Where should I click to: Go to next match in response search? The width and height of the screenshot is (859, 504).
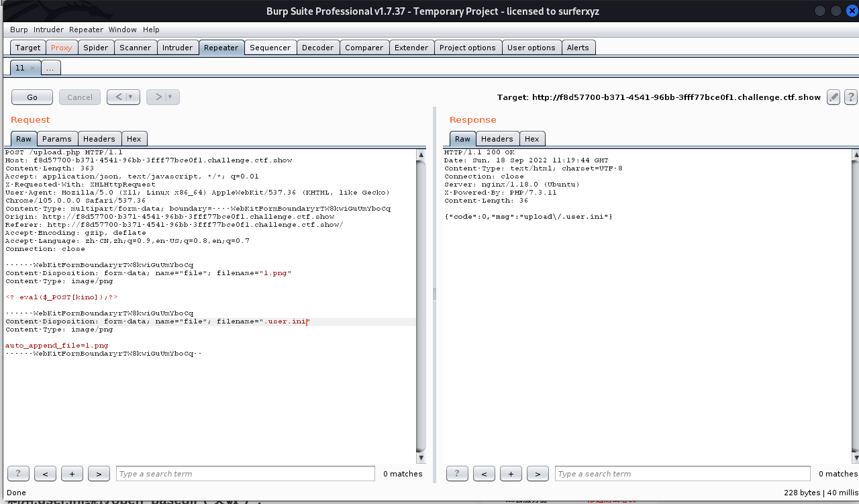[538, 474]
